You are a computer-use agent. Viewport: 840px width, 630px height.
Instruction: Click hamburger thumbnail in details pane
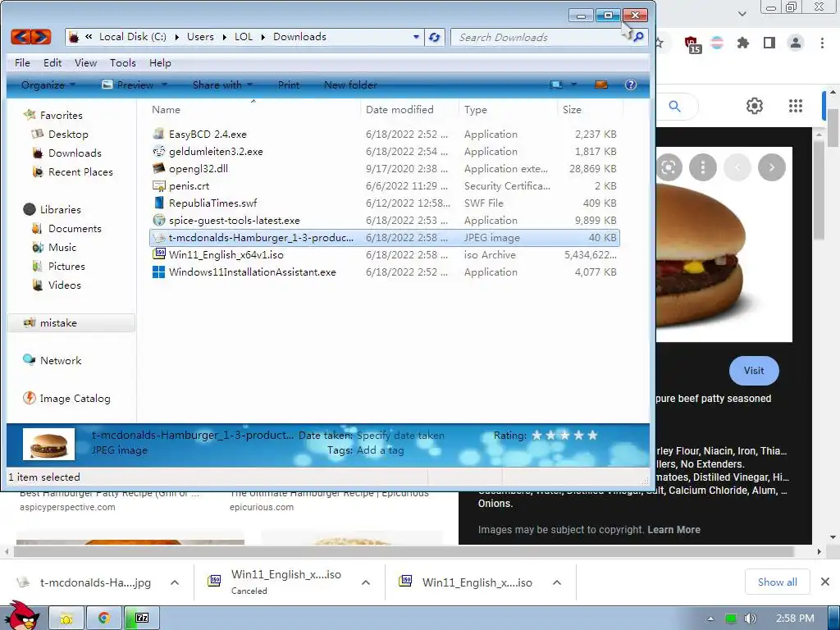coord(48,444)
